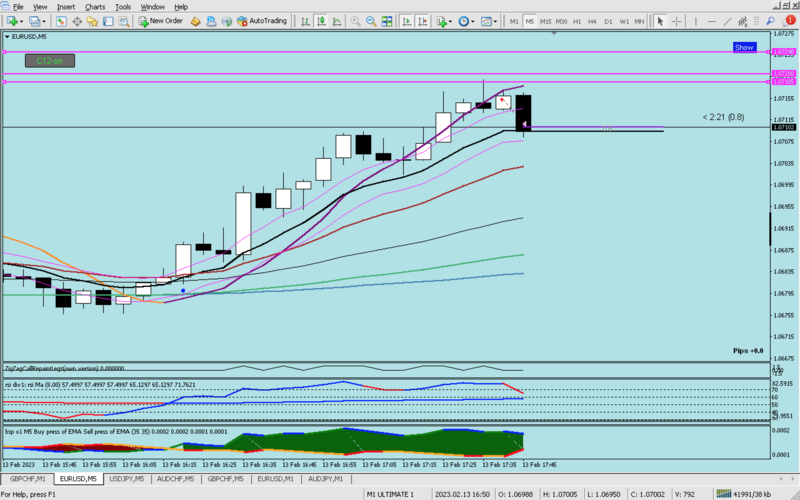Open the Profiles toolbar icon
This screenshot has width=800, height=500.
(35, 21)
